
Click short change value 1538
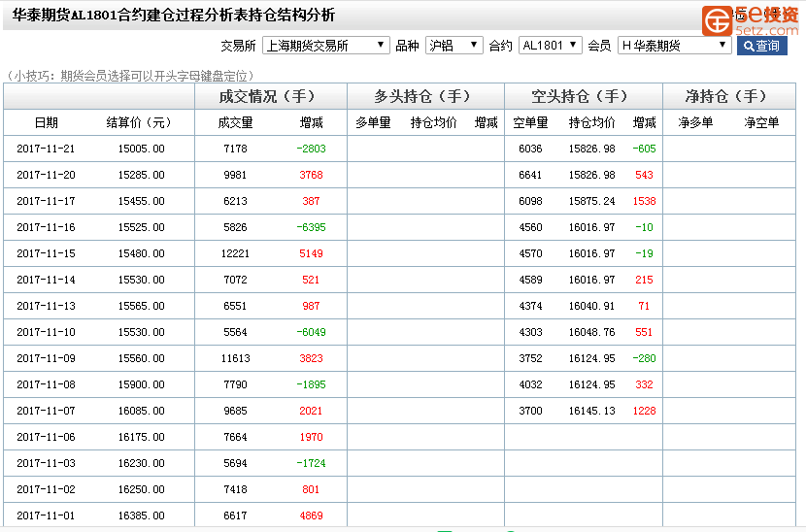644,201
